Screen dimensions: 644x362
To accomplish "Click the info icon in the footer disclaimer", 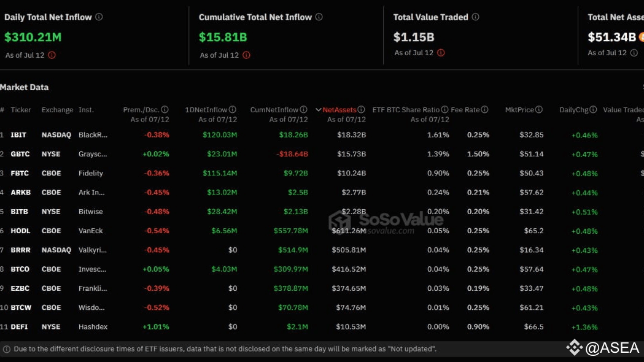I will 6,349.
